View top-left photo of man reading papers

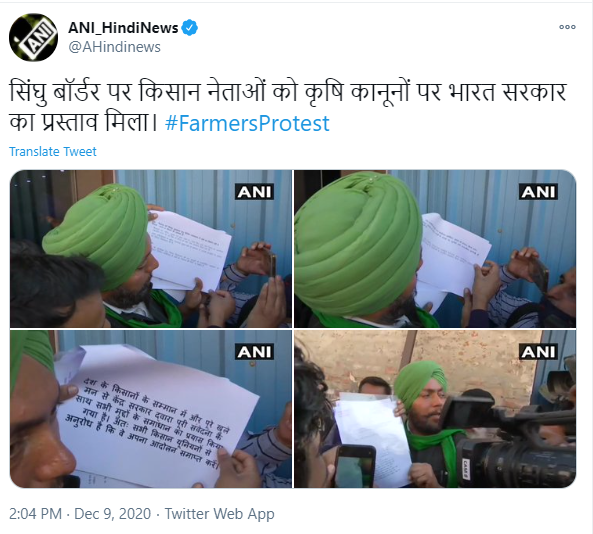[x=151, y=249]
